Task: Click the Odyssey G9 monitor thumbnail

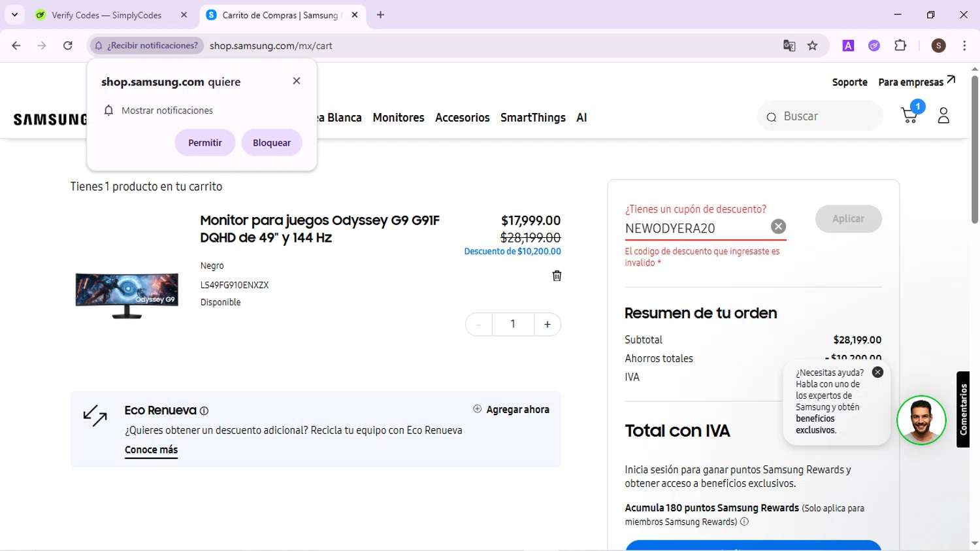Action: tap(127, 295)
